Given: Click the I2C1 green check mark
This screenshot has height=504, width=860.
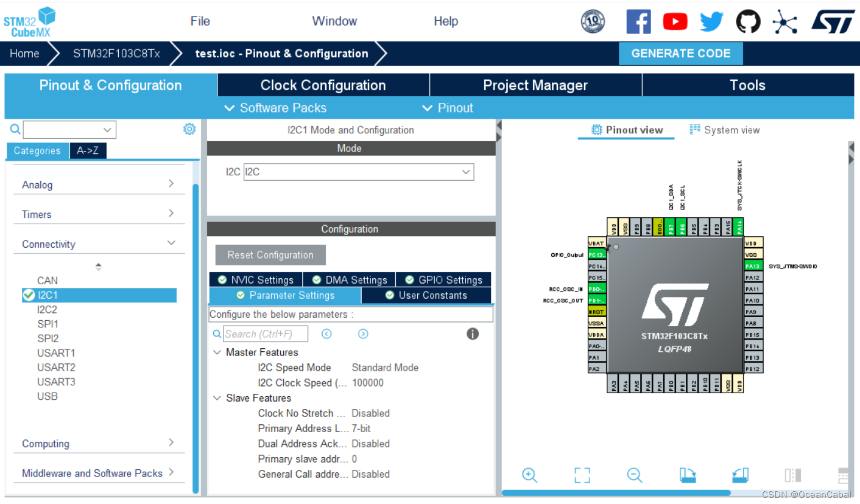Looking at the screenshot, I should 29,295.
